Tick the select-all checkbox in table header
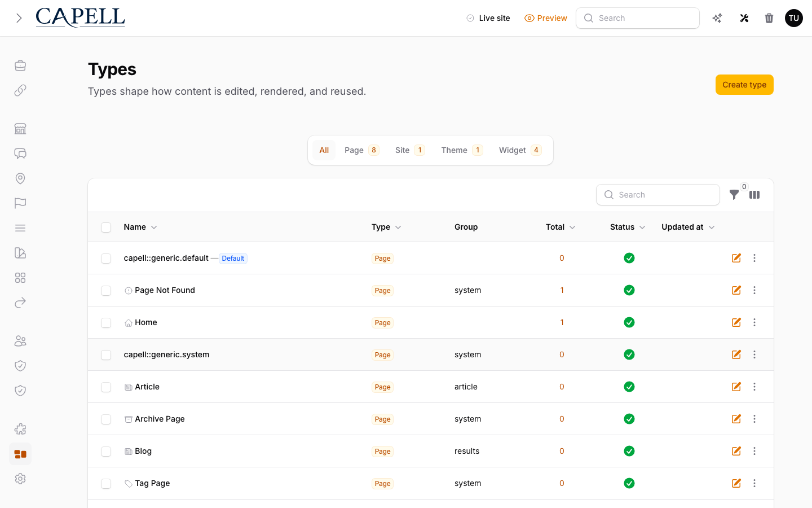812x508 pixels. point(106,227)
